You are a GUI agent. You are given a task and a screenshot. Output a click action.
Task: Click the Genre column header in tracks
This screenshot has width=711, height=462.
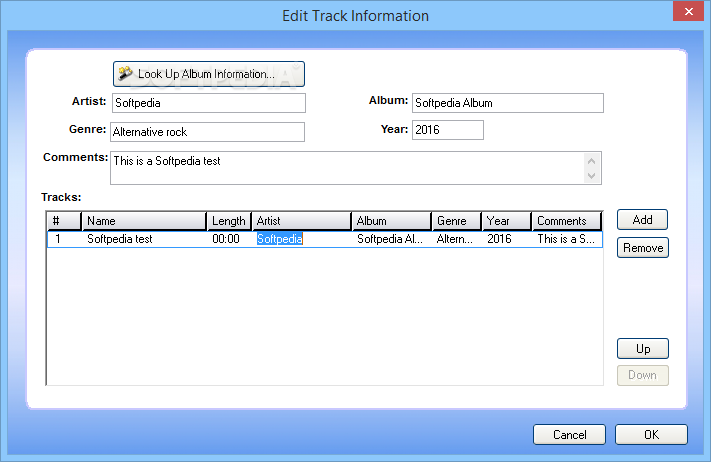457,221
